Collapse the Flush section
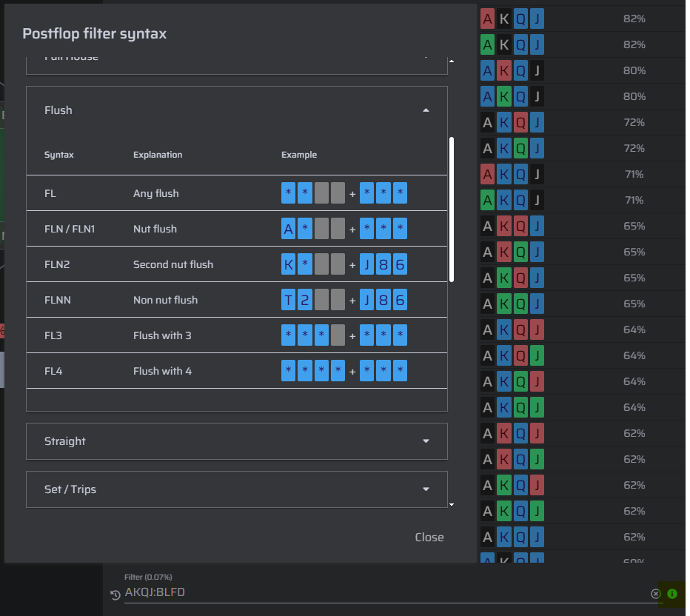The height and width of the screenshot is (616, 690). coord(426,110)
